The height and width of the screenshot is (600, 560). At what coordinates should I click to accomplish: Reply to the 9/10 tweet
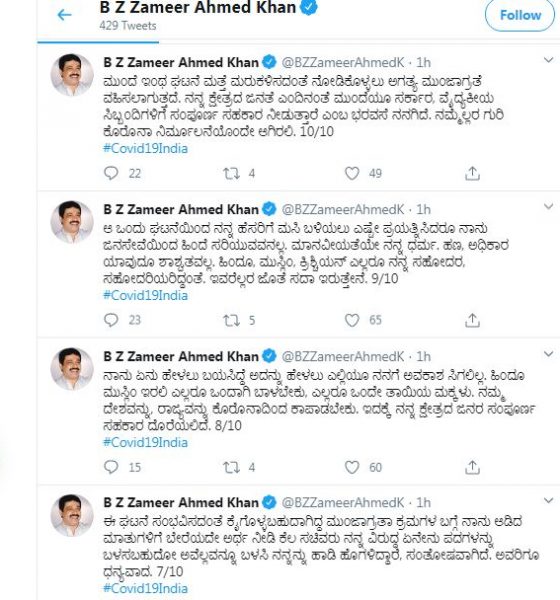coord(111,320)
